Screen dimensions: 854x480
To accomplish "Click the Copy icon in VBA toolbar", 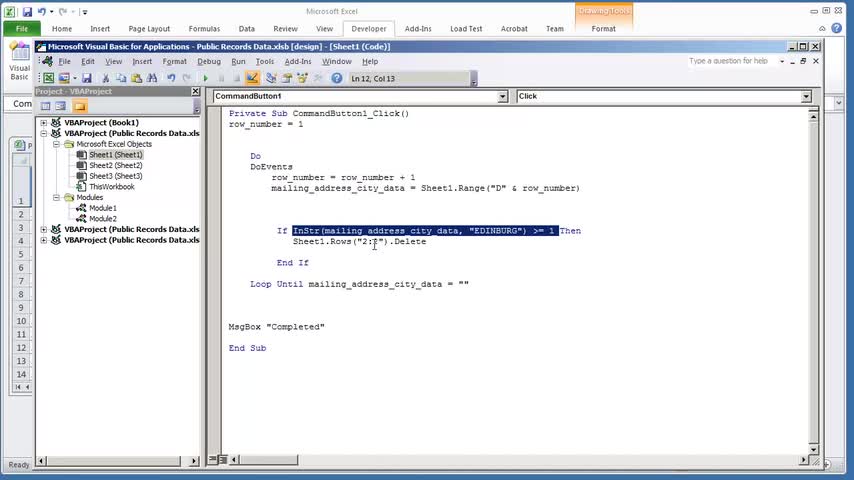I will 121,78.
